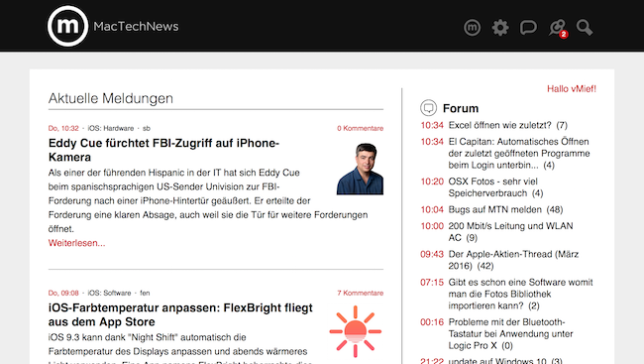Click timestamp Do, 10:32
Viewport: 644px width, 364px height.
click(63, 128)
